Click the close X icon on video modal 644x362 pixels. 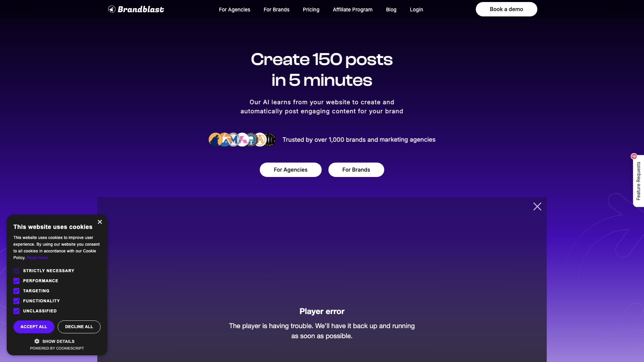tap(537, 206)
